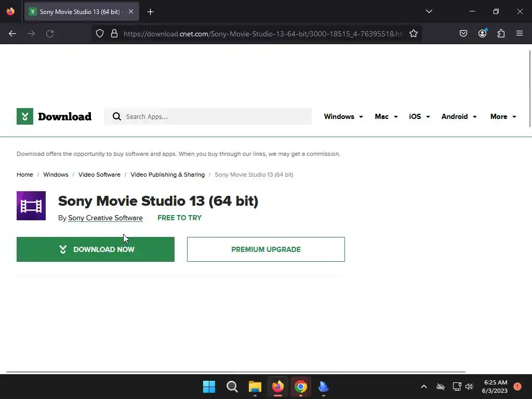The height and width of the screenshot is (399, 532).
Task: Click the Sony Movie Studio 13 heading
Action: click(158, 201)
